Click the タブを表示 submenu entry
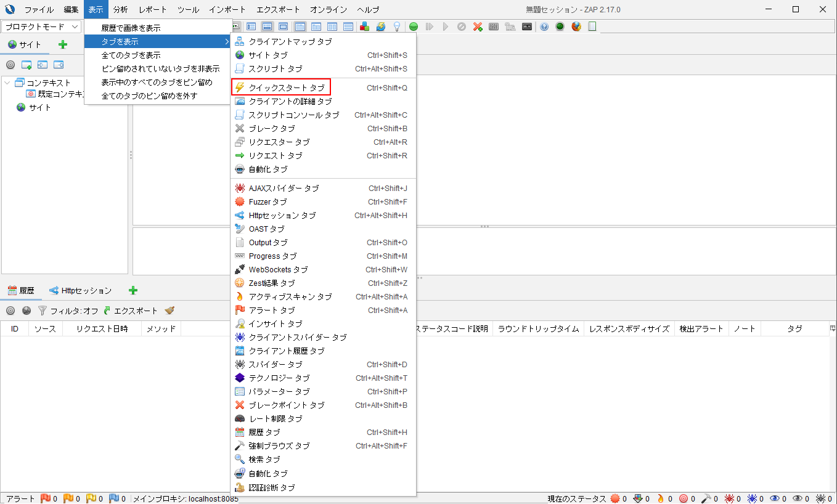The width and height of the screenshot is (837, 504). pyautogui.click(x=157, y=41)
